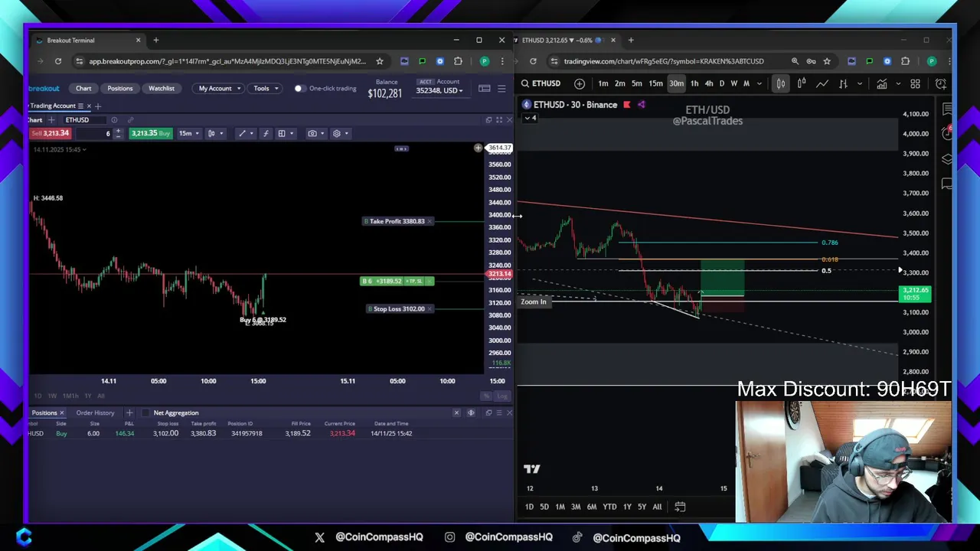Add symbol to compare in TradingView
This screenshot has width=980, height=551.
[580, 83]
